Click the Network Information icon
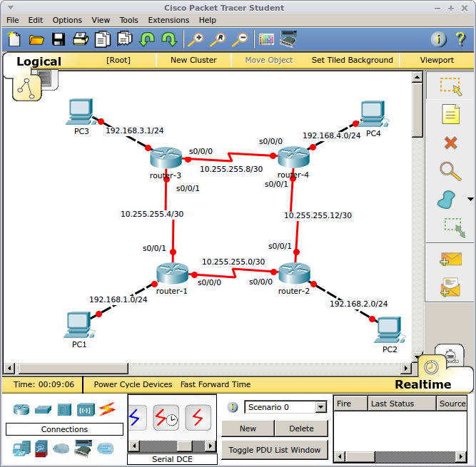This screenshot has height=467, width=476. 439,39
